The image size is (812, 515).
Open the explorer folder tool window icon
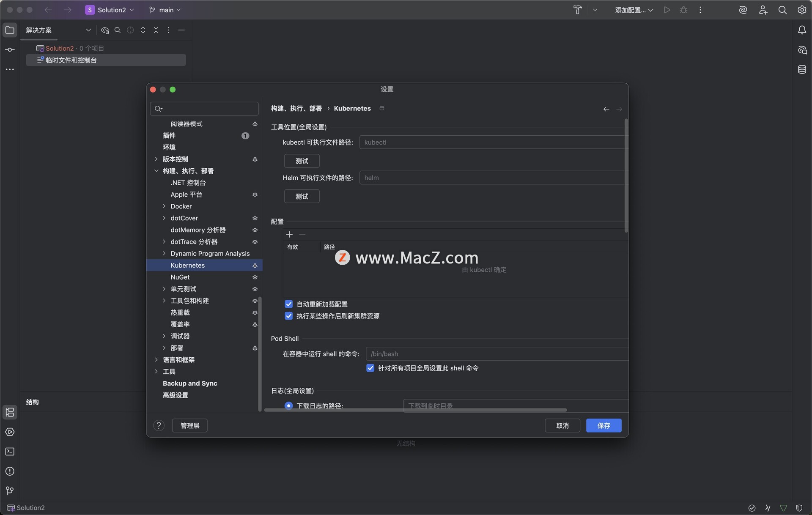point(10,30)
